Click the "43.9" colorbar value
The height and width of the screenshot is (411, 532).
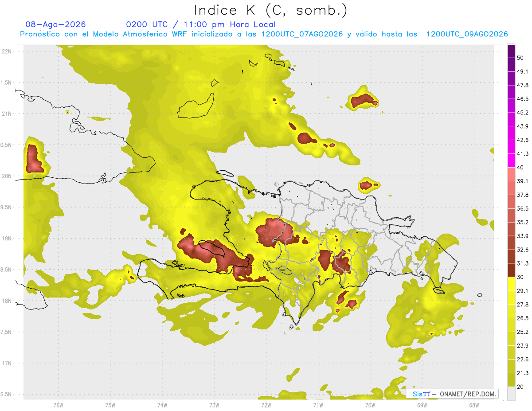tap(523, 126)
